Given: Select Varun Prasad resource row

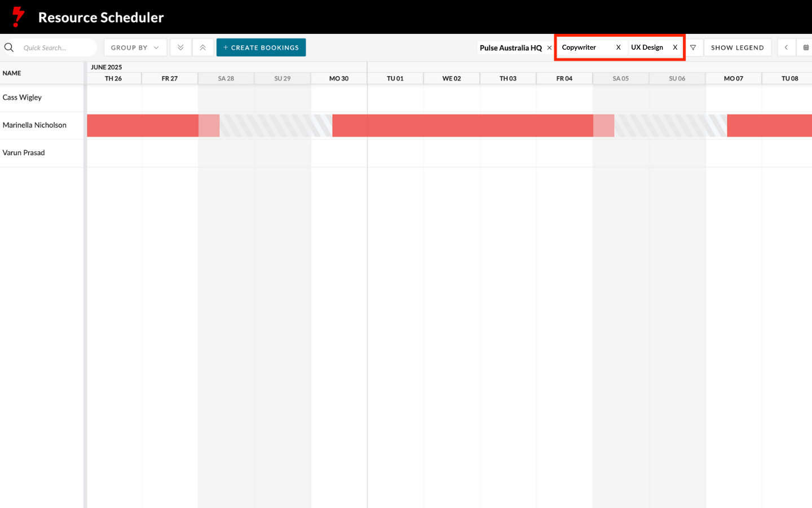Looking at the screenshot, I should click(x=24, y=153).
